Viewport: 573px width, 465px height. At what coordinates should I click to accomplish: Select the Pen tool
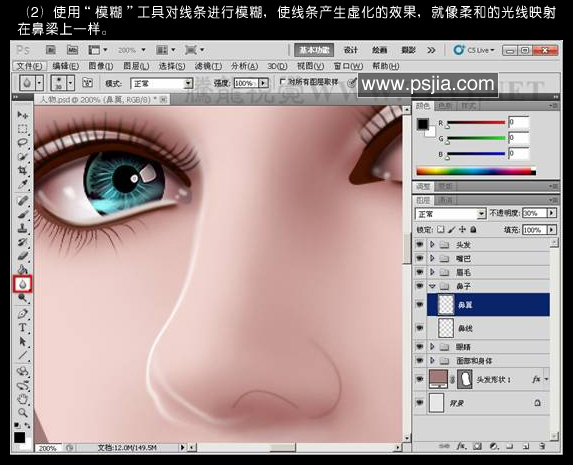(x=23, y=314)
